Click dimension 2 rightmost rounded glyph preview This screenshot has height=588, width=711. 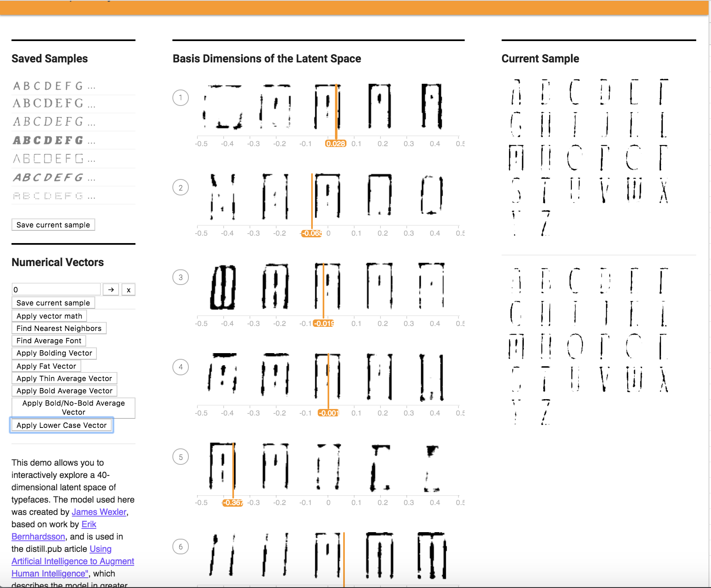pyautogui.click(x=431, y=195)
